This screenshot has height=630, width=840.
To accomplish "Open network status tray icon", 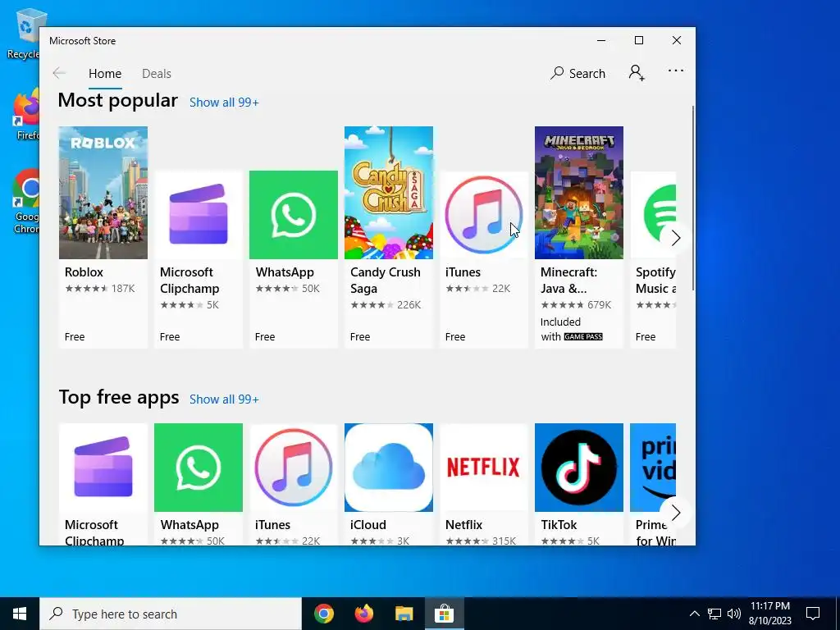I will 714,614.
